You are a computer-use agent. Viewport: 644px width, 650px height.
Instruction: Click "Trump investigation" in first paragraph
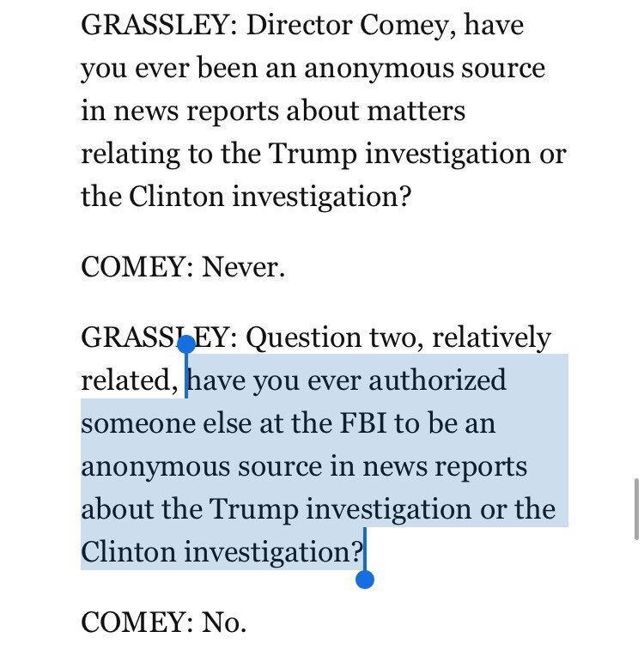pyautogui.click(x=399, y=155)
